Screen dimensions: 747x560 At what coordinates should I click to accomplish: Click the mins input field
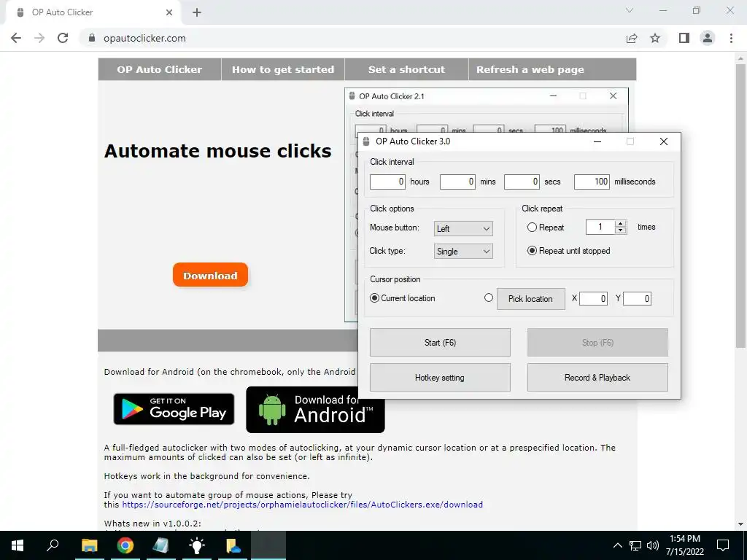click(457, 182)
